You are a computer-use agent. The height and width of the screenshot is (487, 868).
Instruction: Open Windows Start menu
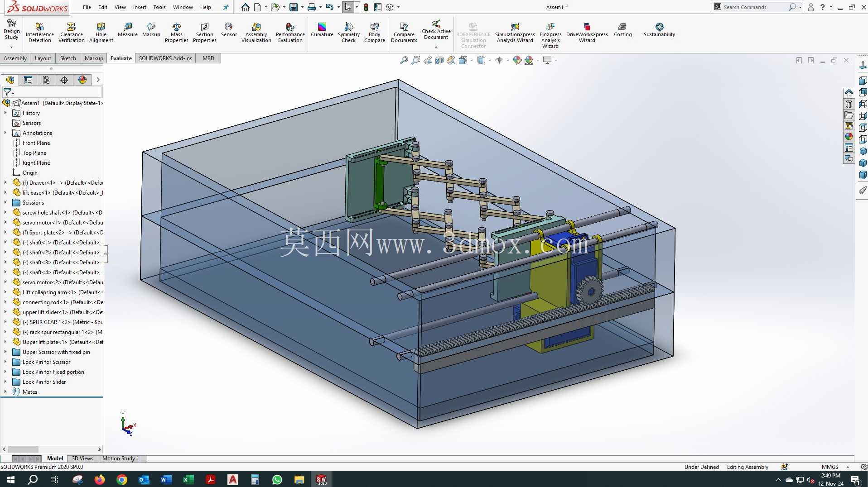(11, 479)
